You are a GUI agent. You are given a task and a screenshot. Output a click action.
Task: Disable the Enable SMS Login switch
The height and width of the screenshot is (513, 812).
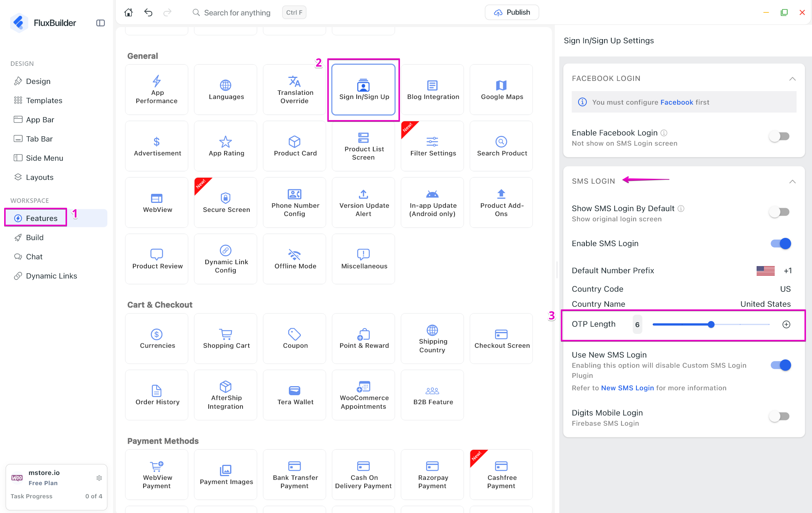tap(780, 244)
